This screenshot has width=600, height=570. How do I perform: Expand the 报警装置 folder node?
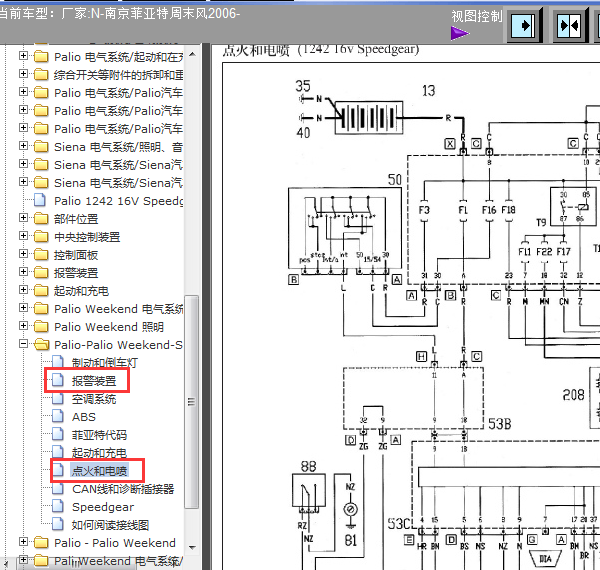(x=24, y=273)
